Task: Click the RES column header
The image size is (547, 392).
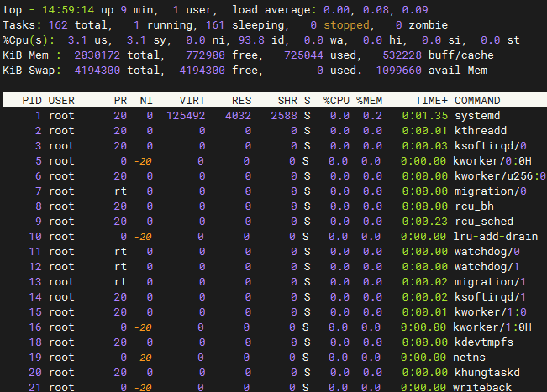Action: 241,101
